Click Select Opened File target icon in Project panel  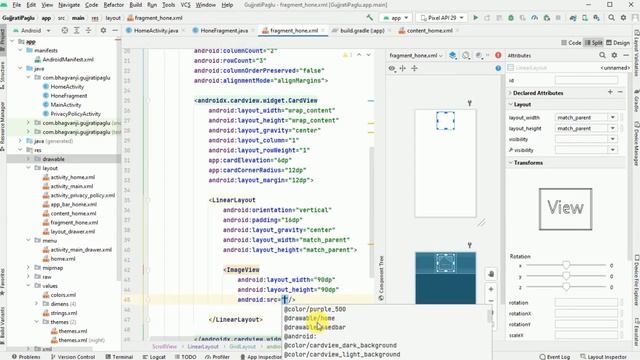point(64,31)
